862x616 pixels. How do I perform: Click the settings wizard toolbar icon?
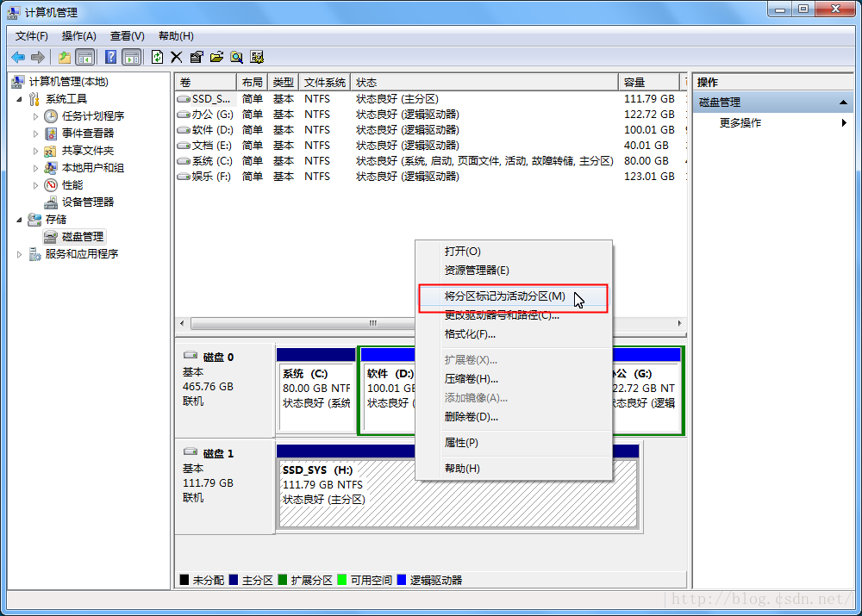coord(257,57)
